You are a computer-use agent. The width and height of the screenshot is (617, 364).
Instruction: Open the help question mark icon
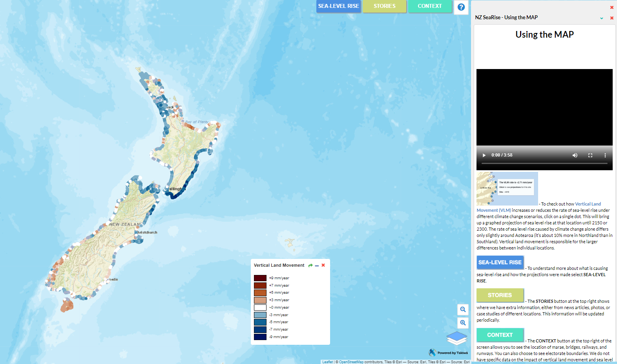[x=461, y=7]
